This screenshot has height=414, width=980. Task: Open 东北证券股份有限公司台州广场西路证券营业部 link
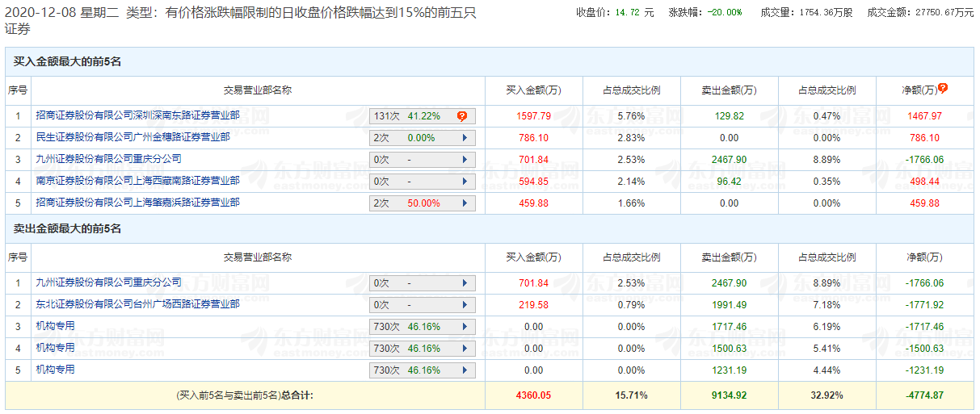click(x=137, y=304)
